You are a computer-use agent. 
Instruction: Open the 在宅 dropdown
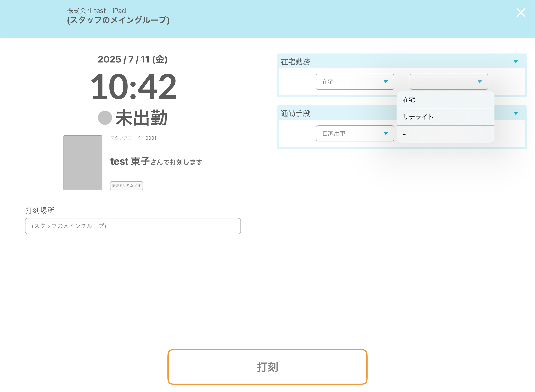[355, 82]
